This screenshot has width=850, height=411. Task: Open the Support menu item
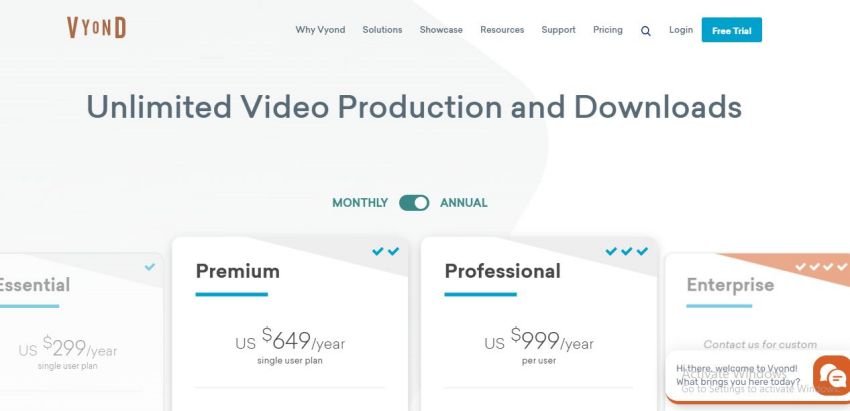[x=558, y=30]
